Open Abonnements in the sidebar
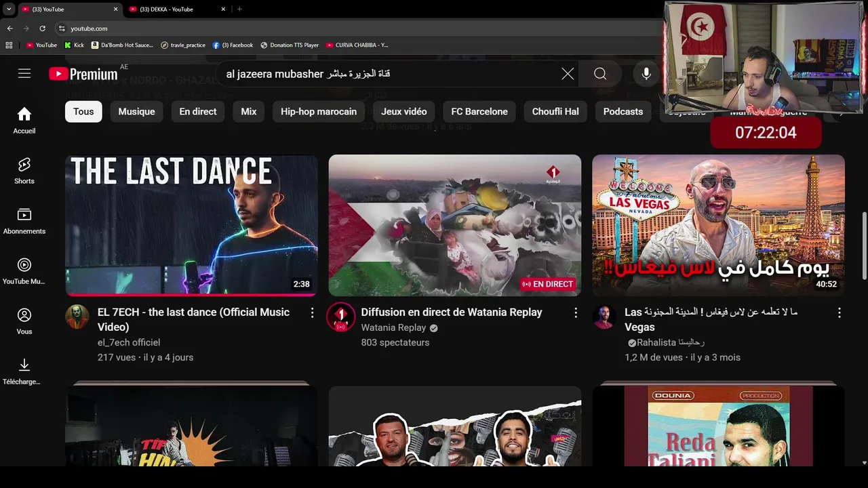 [x=24, y=221]
